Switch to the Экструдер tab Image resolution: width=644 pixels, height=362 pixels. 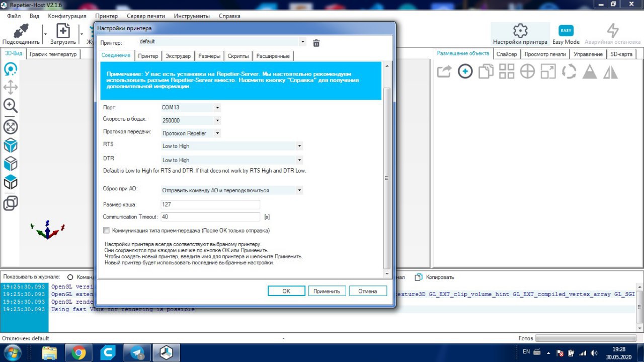click(x=178, y=56)
